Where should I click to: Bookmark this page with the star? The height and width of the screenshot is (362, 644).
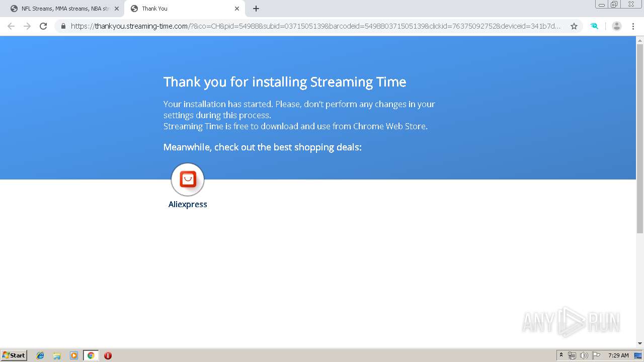[x=574, y=26]
